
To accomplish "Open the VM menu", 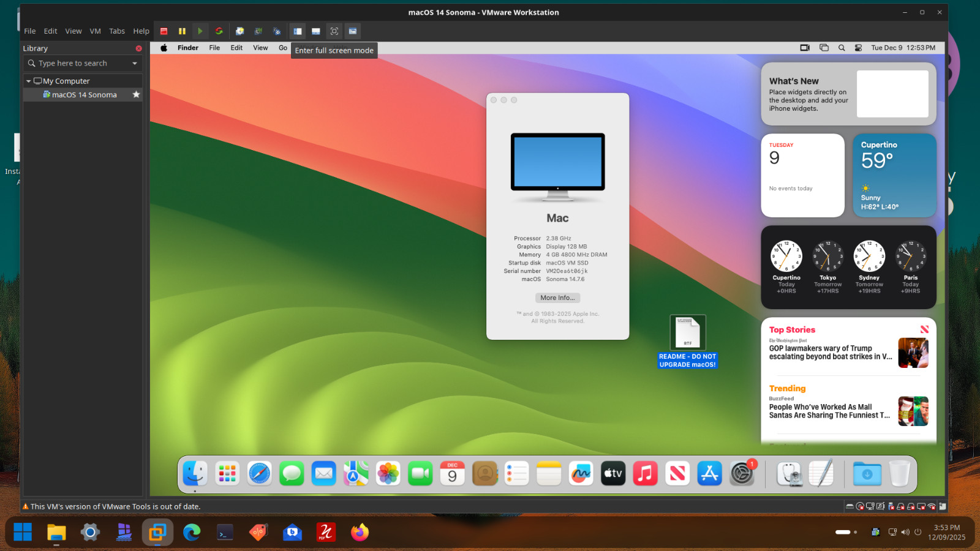I will (96, 31).
